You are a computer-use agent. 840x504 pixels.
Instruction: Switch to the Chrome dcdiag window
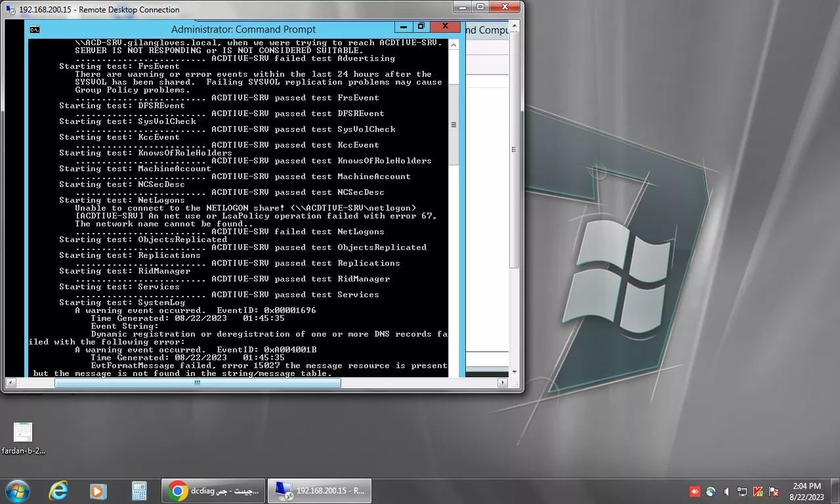click(213, 490)
